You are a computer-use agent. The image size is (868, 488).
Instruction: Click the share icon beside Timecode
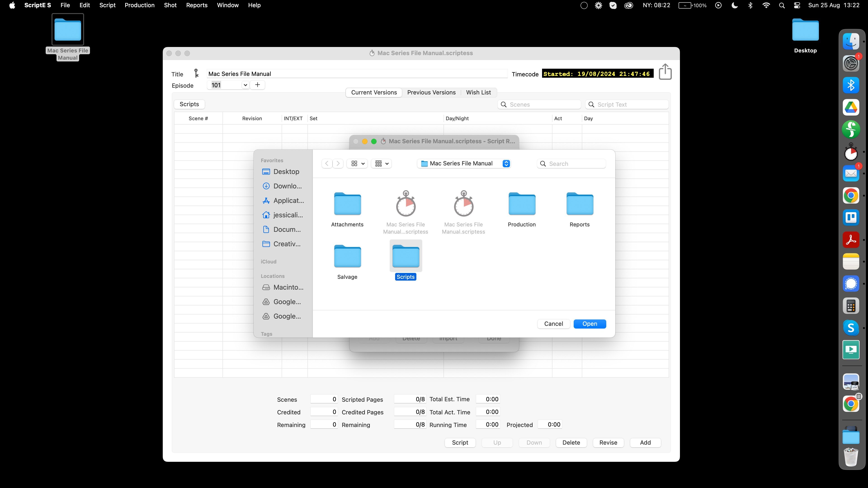(x=665, y=72)
